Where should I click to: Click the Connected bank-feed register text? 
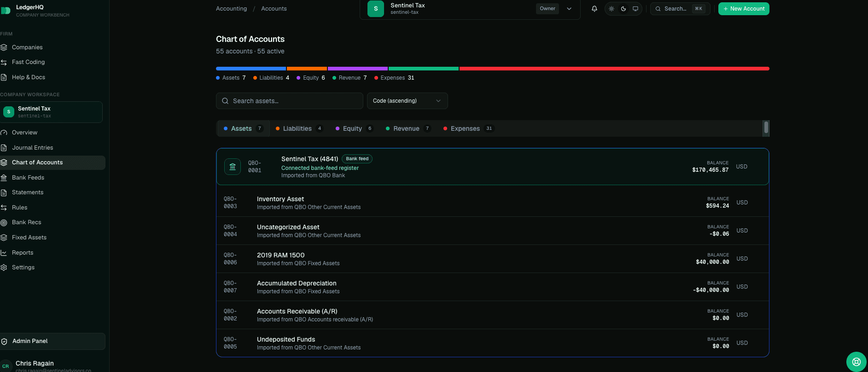320,168
